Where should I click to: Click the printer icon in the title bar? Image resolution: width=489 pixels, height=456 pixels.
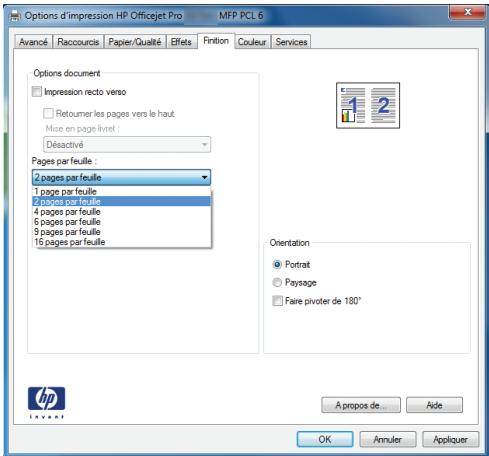[x=15, y=16]
